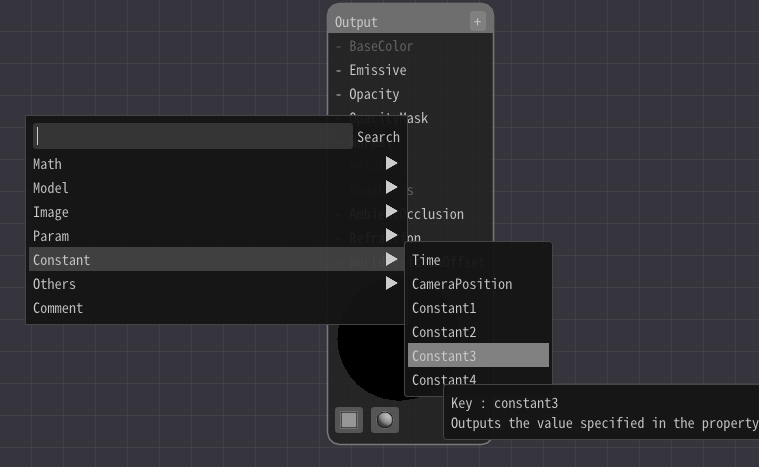Add a Comment from the menu
Image resolution: width=759 pixels, height=467 pixels.
pos(58,308)
